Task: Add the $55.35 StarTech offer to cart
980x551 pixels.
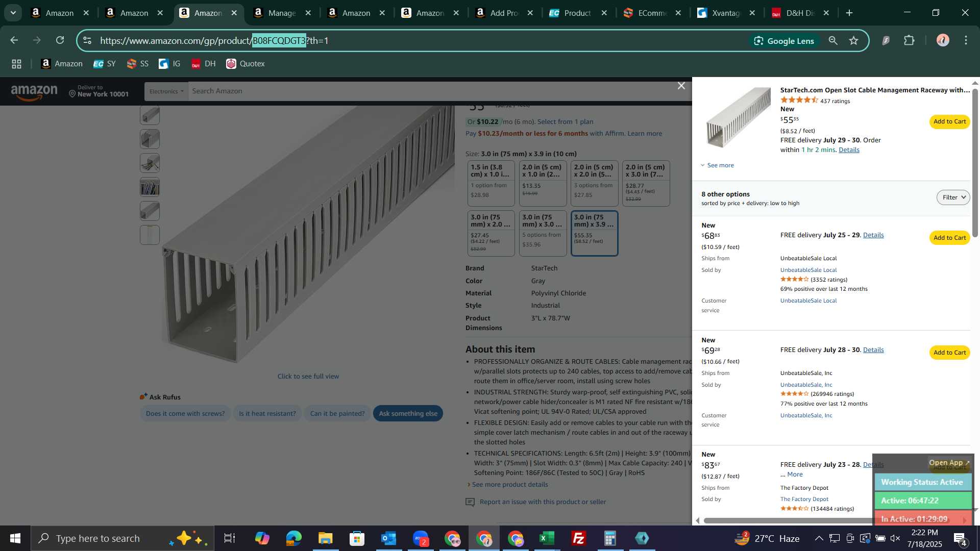Action: [x=949, y=122]
